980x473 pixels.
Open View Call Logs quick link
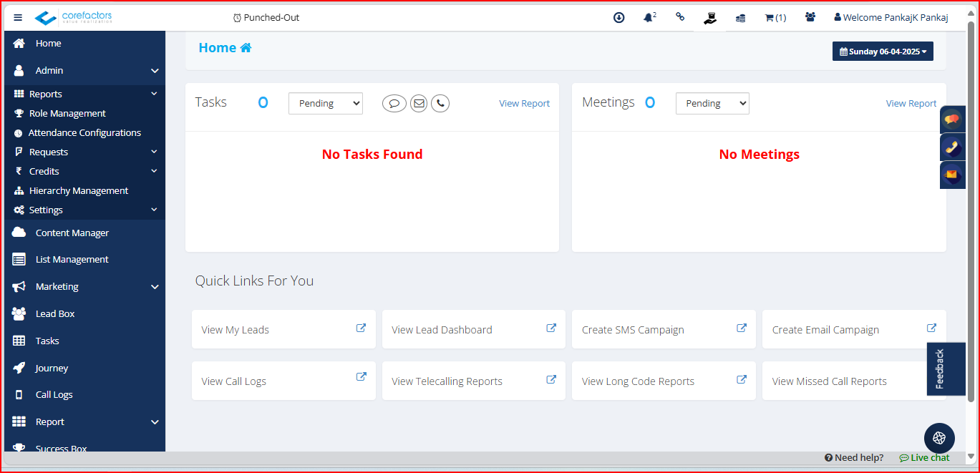click(x=283, y=381)
